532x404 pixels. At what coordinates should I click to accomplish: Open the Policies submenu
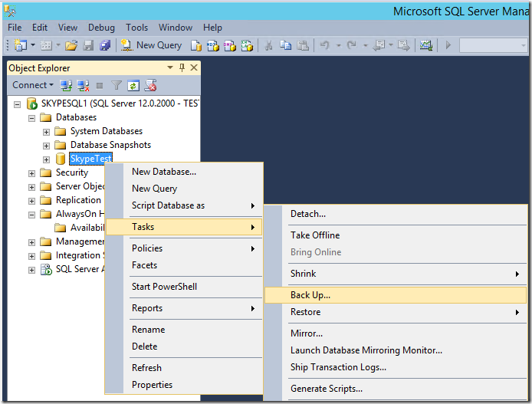[185, 248]
